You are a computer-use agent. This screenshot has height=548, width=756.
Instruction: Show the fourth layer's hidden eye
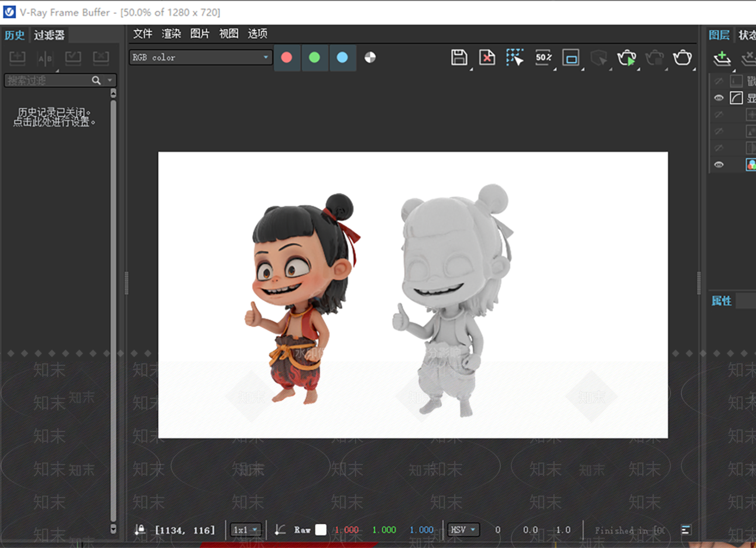719,131
